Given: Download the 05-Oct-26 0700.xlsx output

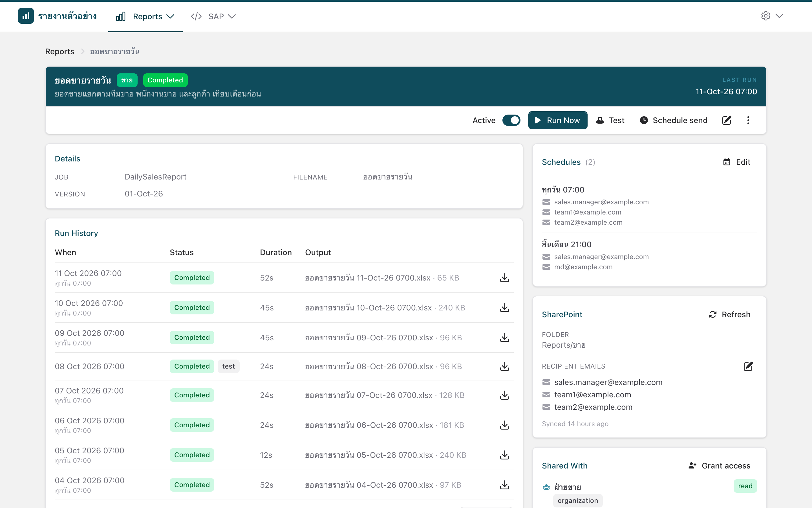Looking at the screenshot, I should [x=504, y=455].
